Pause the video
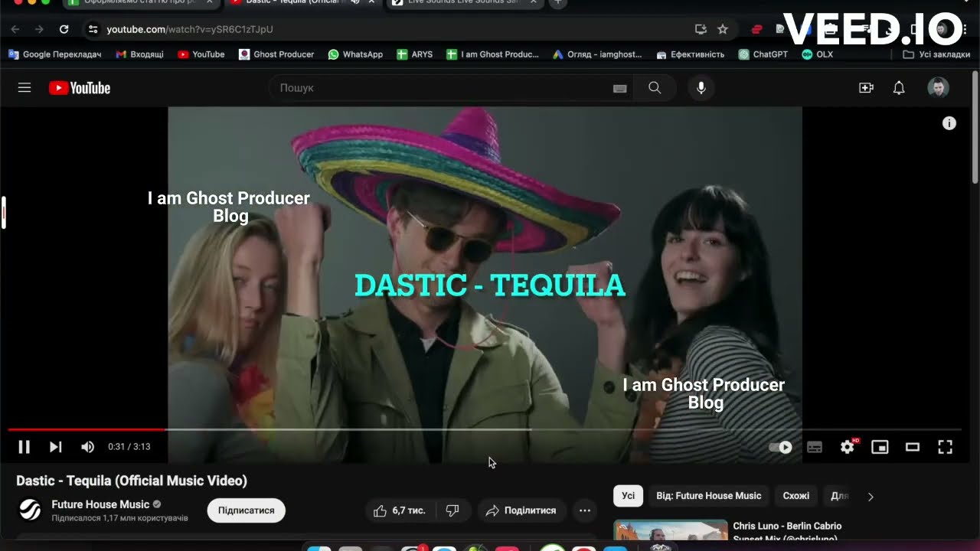 point(24,447)
